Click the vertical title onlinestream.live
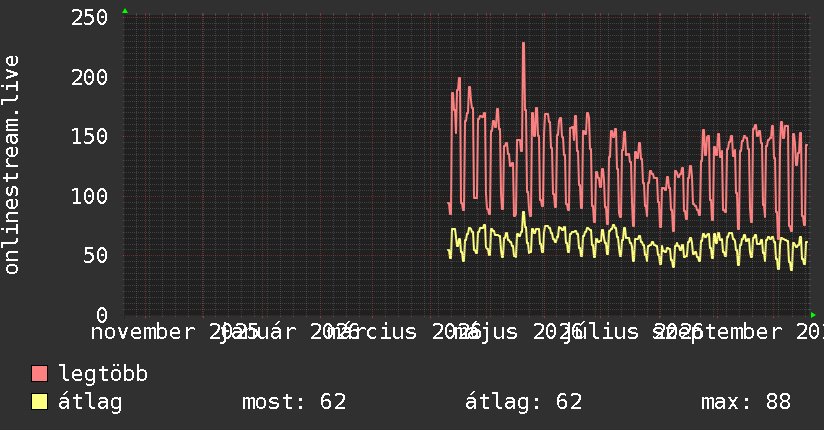Screen dimensions: 824x430 [12, 165]
